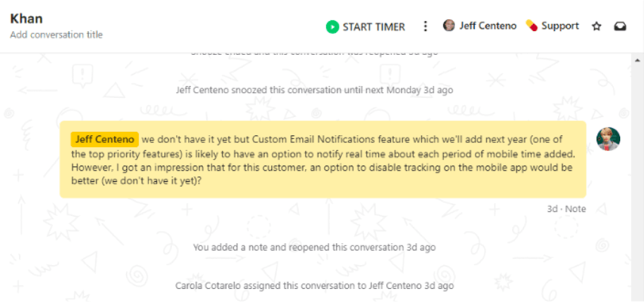Select the 'You added a note' event line

pyautogui.click(x=314, y=247)
